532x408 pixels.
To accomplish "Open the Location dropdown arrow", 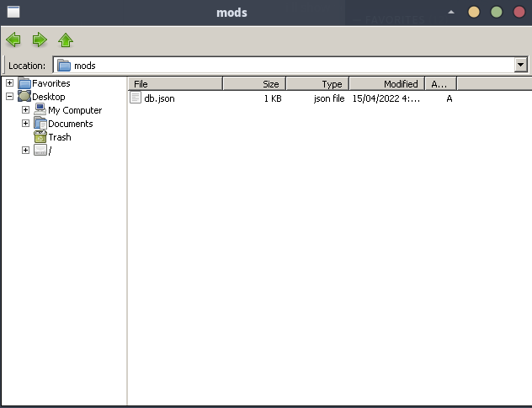I will click(x=520, y=65).
